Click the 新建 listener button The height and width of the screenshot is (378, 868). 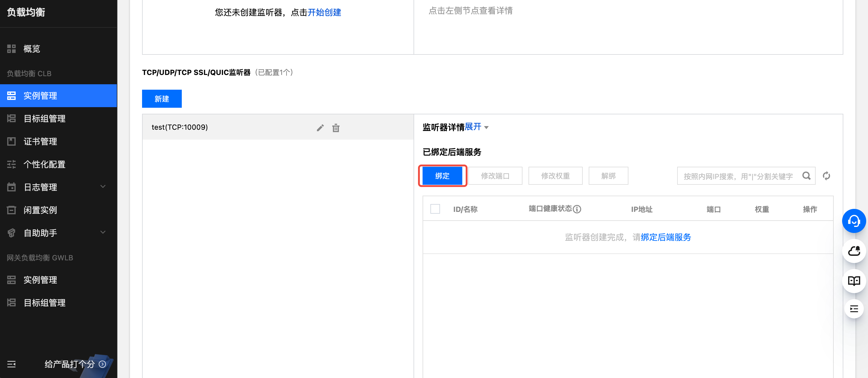[162, 99]
